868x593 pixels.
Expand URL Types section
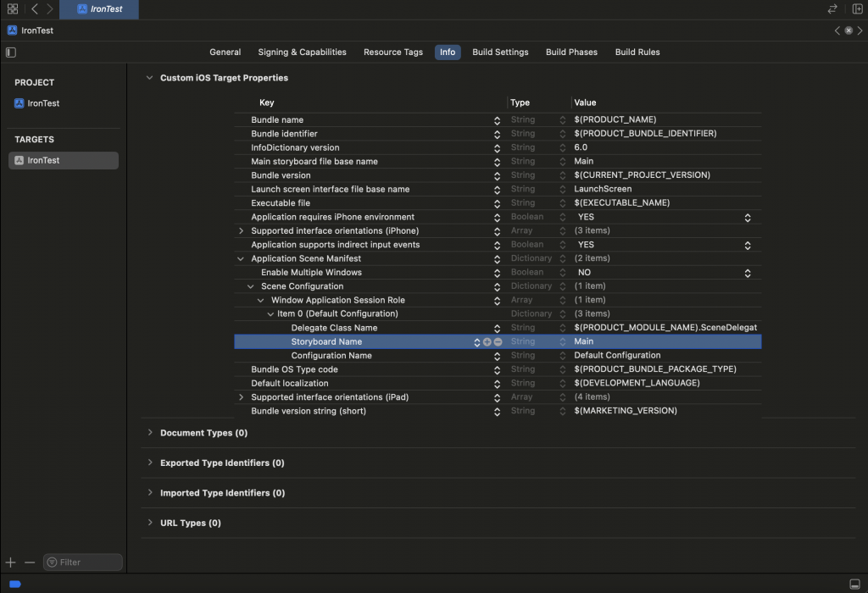pyautogui.click(x=149, y=523)
